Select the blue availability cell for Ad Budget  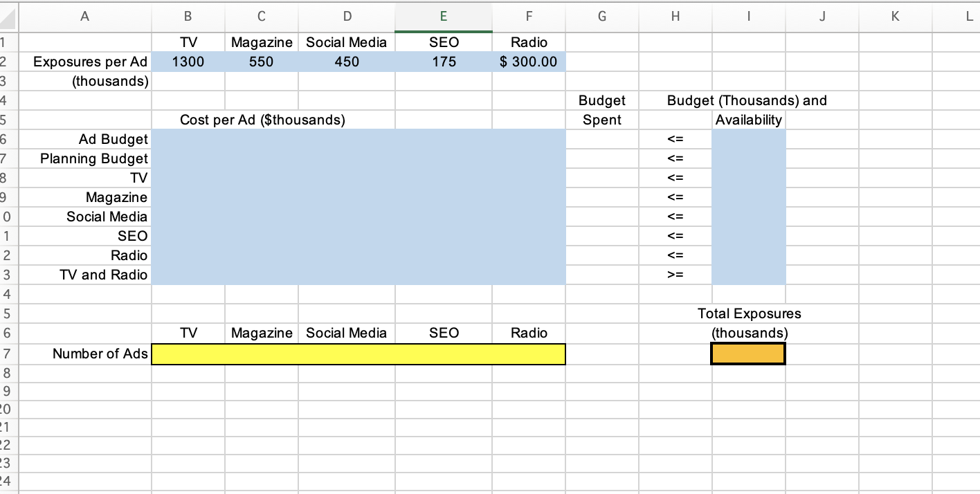pos(749,139)
